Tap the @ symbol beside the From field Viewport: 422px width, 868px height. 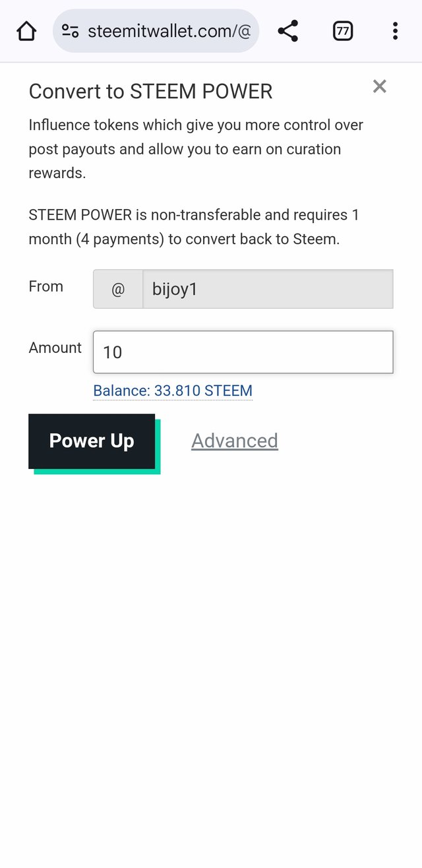point(117,288)
